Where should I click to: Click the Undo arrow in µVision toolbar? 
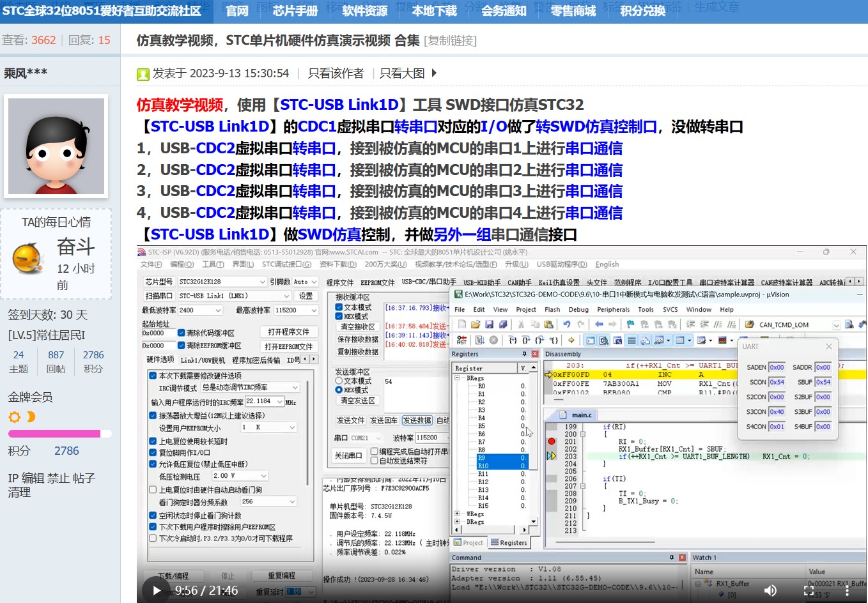[566, 324]
